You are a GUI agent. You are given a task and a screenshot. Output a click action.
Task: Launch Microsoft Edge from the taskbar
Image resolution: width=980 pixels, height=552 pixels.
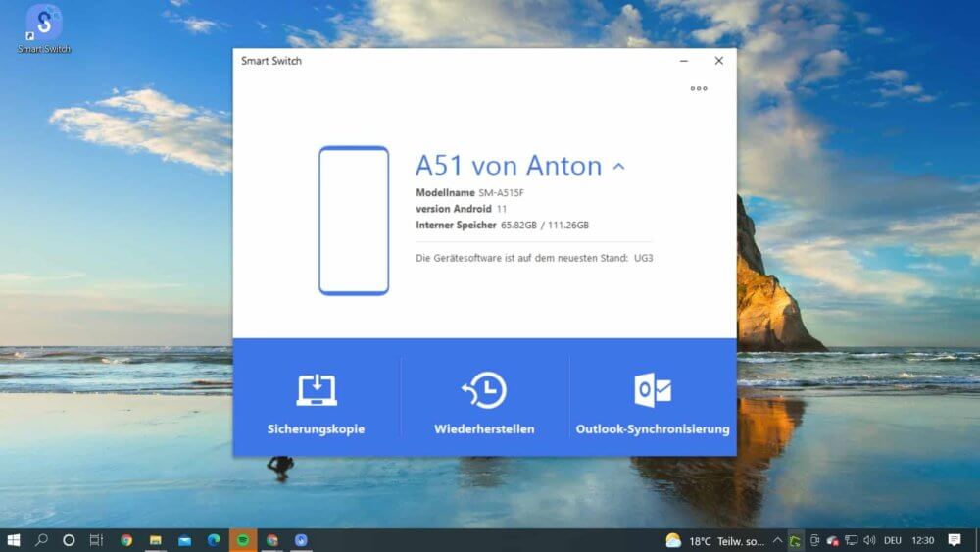[214, 540]
